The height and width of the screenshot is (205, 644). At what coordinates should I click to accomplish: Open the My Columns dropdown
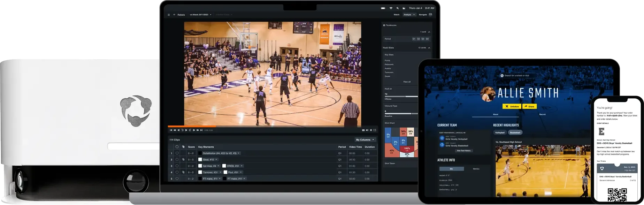[365, 140]
